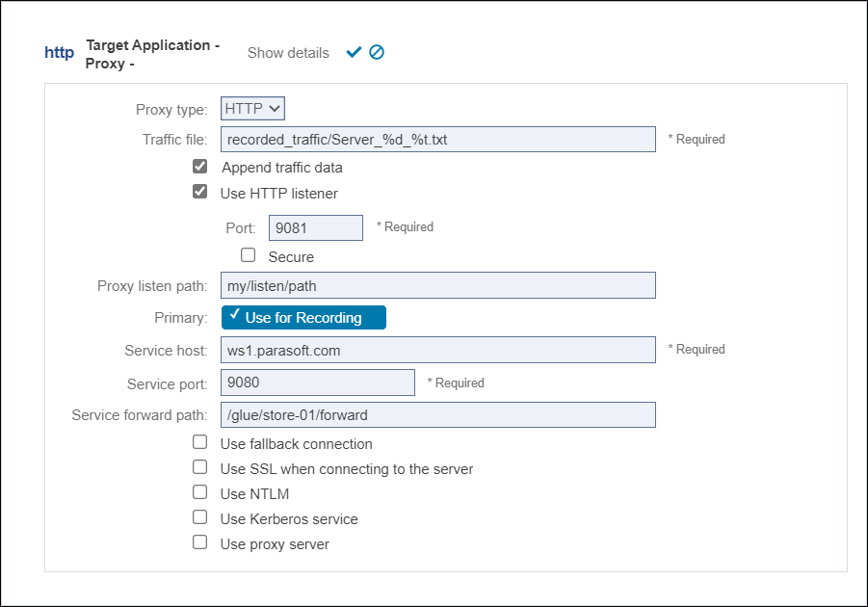Click the cancel circle-slash icon
Viewport: 868px width, 607px height.
[377, 52]
